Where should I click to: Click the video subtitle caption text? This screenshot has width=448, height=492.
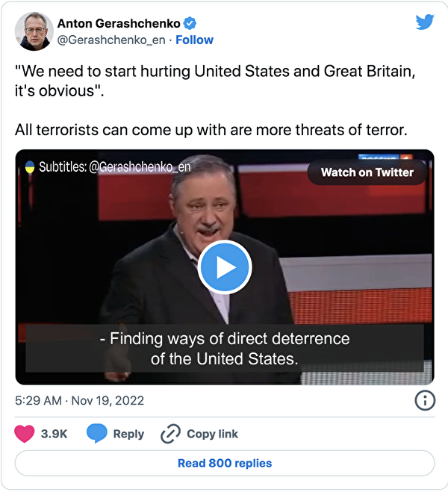224,348
